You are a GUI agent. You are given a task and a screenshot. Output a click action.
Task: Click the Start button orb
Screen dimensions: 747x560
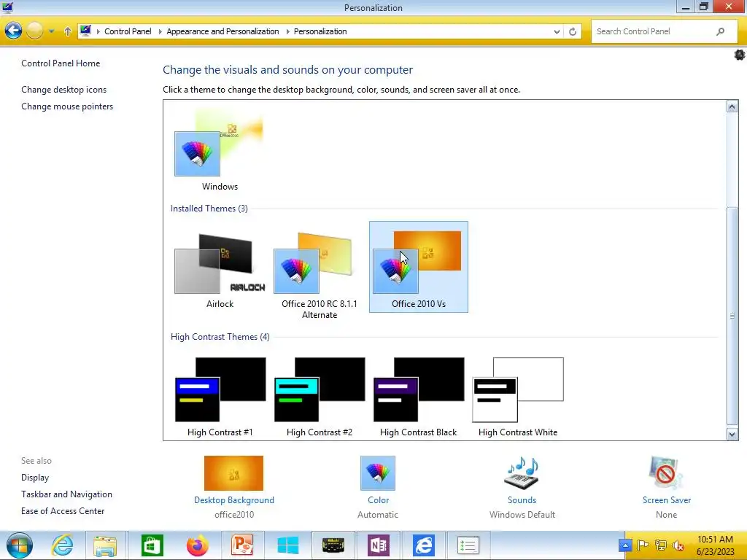tap(20, 545)
